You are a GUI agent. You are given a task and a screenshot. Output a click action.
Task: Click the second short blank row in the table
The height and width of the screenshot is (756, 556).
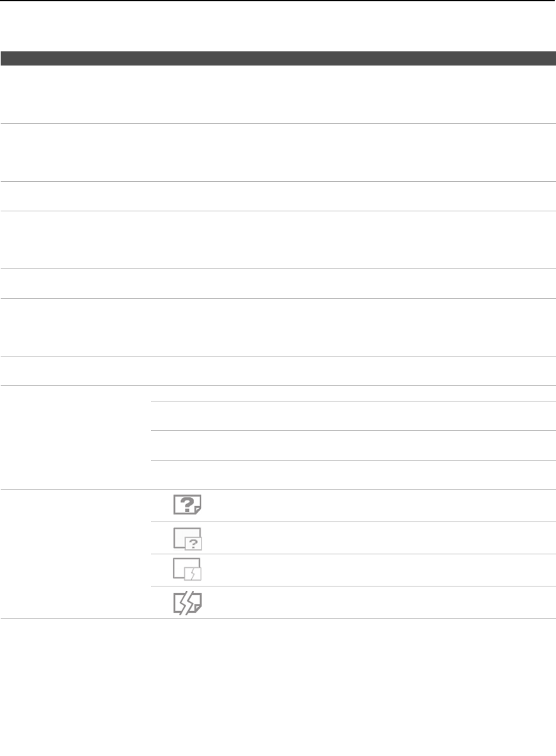tap(278, 283)
